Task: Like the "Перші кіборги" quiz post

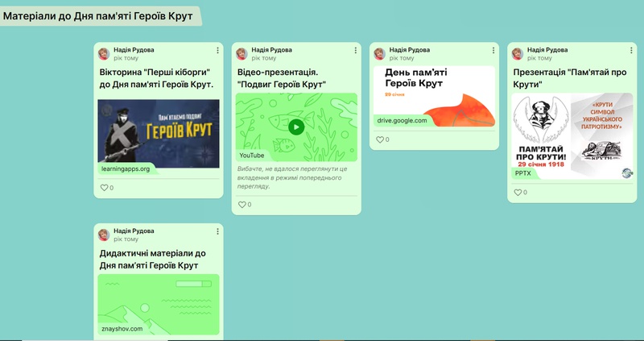Action: [x=104, y=188]
